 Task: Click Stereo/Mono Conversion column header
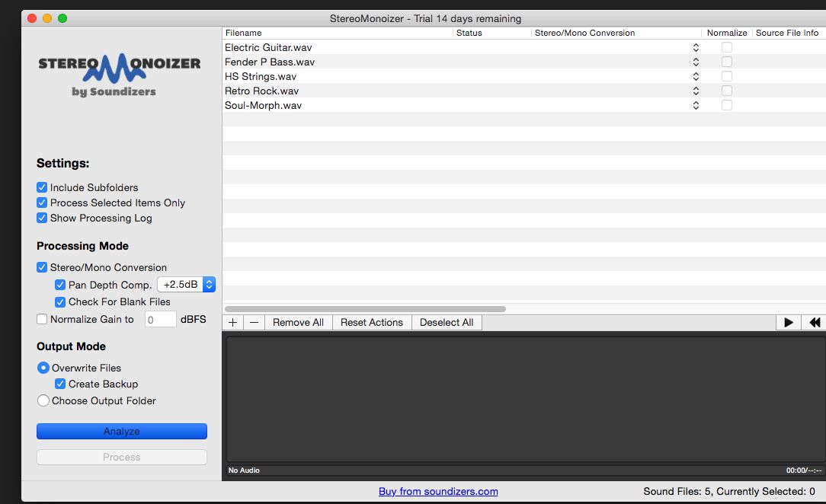(616, 33)
